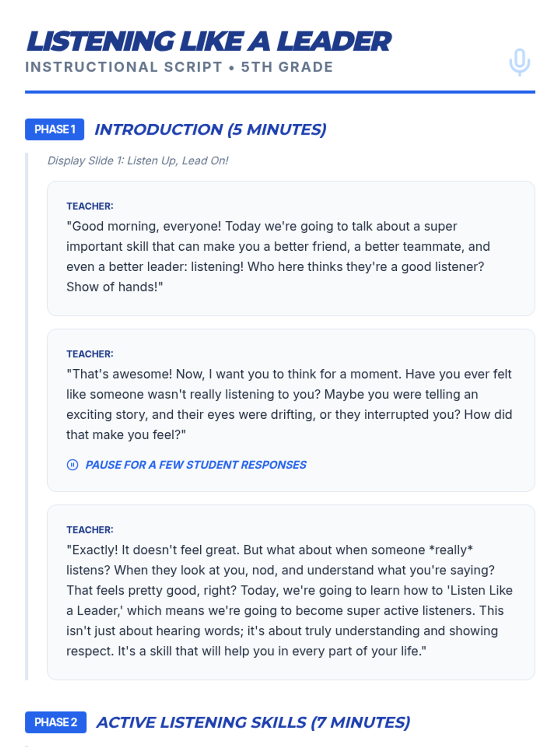Image resolution: width=560 pixels, height=747 pixels.
Task: Click the Show of hands text
Action: (x=114, y=287)
